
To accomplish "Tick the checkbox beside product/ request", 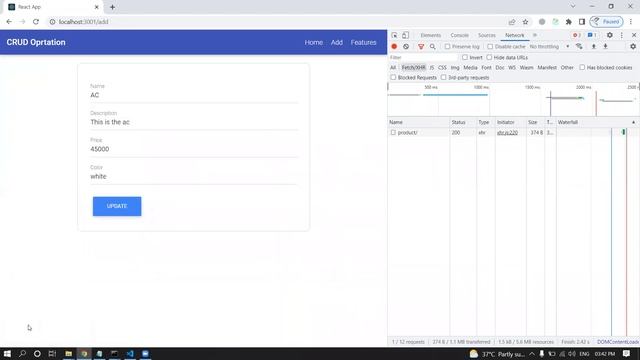I will pyautogui.click(x=393, y=132).
